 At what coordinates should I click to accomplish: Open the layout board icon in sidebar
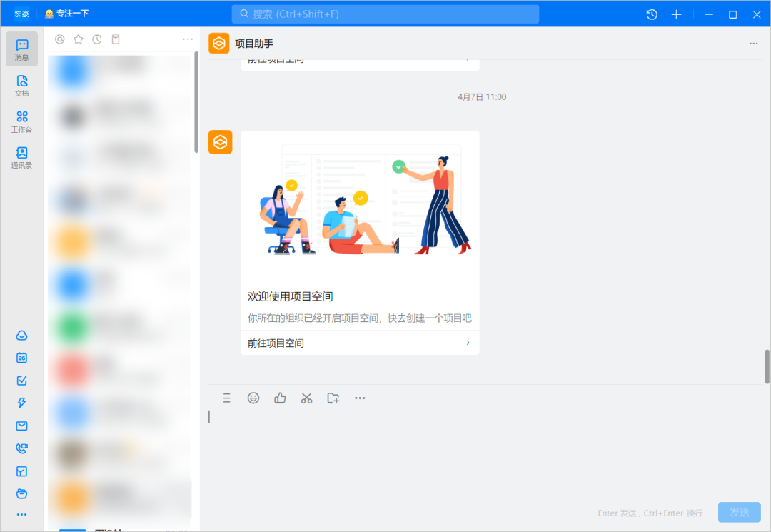click(21, 471)
